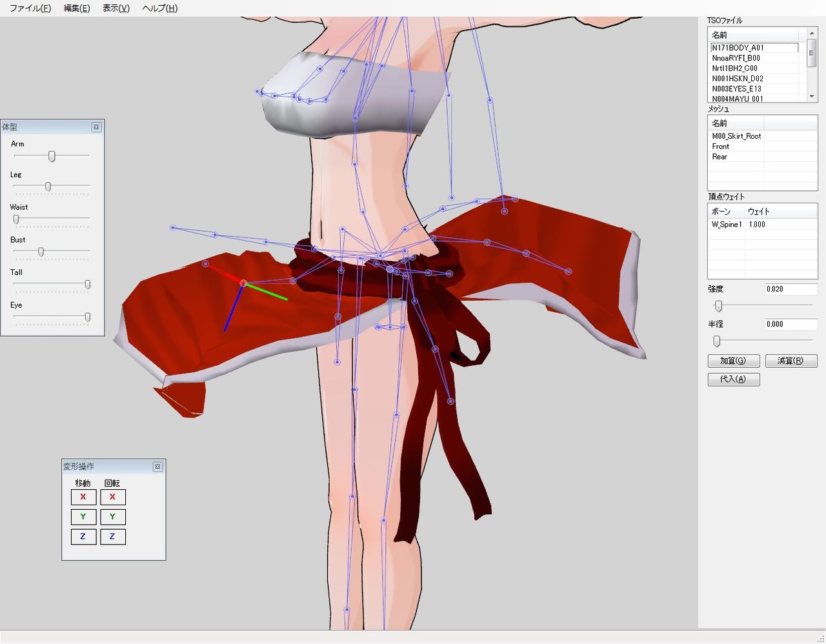Open the 編集(E) menu
This screenshot has height=644, width=826.
coord(77,8)
